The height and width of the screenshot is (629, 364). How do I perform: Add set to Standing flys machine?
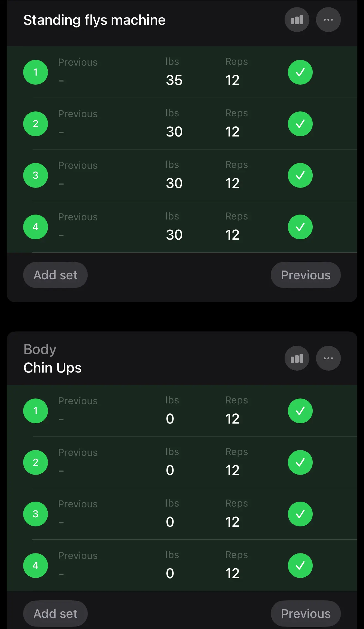pyautogui.click(x=55, y=275)
